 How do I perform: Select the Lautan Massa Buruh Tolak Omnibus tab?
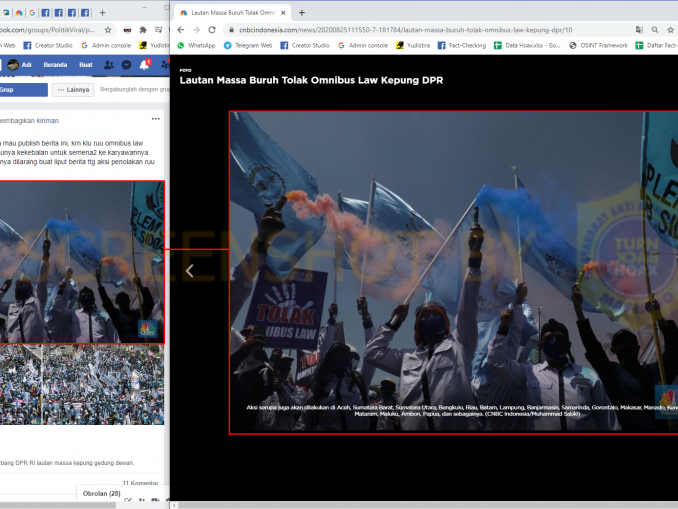[x=233, y=13]
